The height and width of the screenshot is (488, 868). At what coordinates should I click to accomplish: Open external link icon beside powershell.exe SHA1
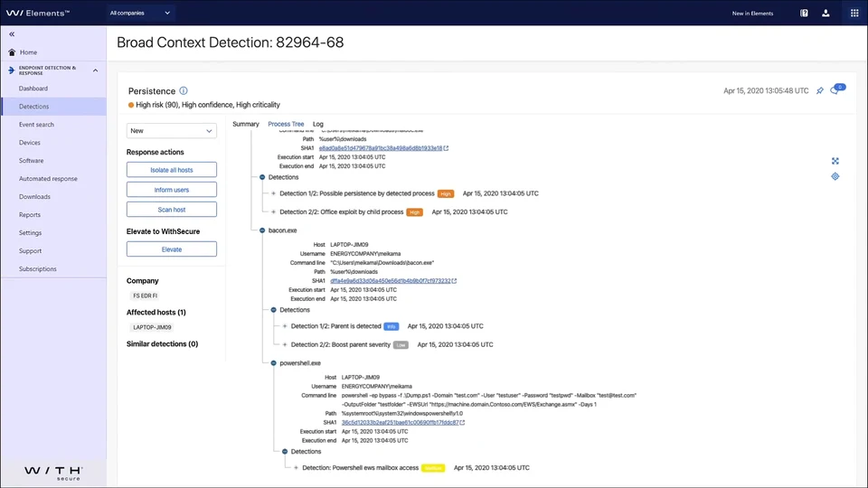pyautogui.click(x=462, y=423)
